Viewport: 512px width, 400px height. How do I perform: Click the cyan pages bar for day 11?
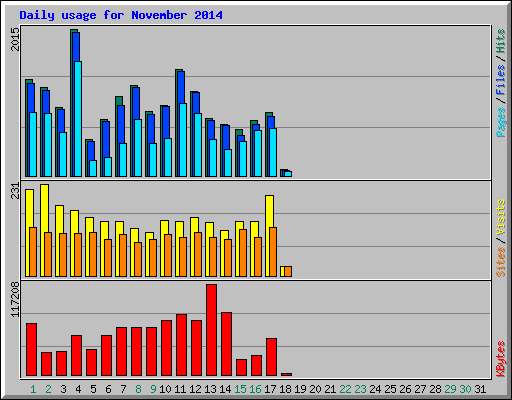tap(183, 140)
